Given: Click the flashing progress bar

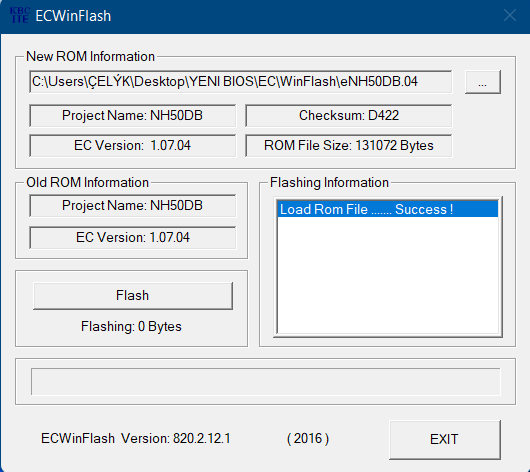Looking at the screenshot, I should click(266, 382).
